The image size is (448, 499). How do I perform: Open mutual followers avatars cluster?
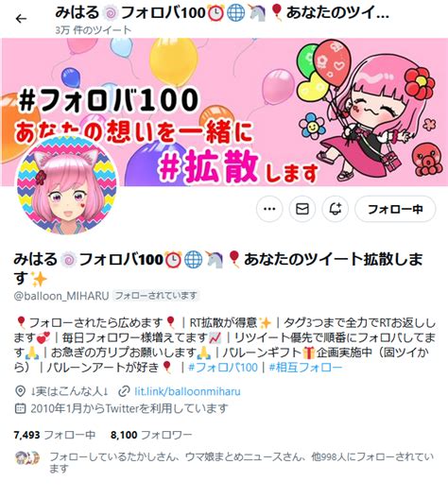pyautogui.click(x=27, y=457)
